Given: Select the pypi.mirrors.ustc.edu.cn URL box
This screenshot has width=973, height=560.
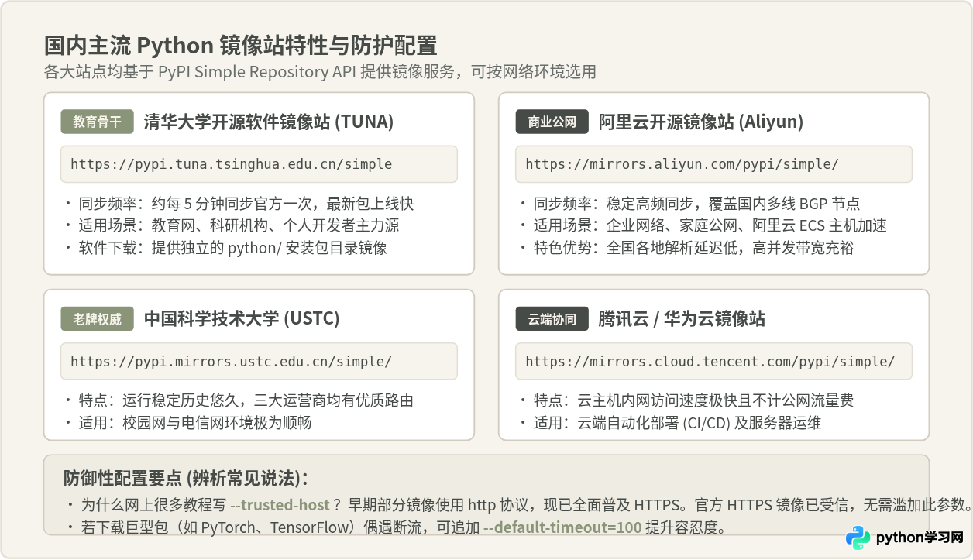Looking at the screenshot, I should (x=259, y=361).
